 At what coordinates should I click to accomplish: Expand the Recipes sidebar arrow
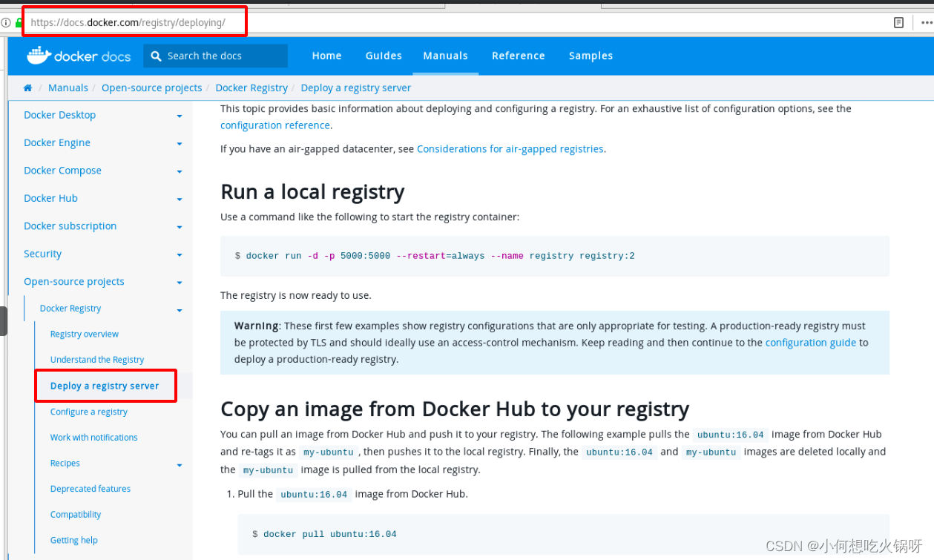tap(180, 466)
